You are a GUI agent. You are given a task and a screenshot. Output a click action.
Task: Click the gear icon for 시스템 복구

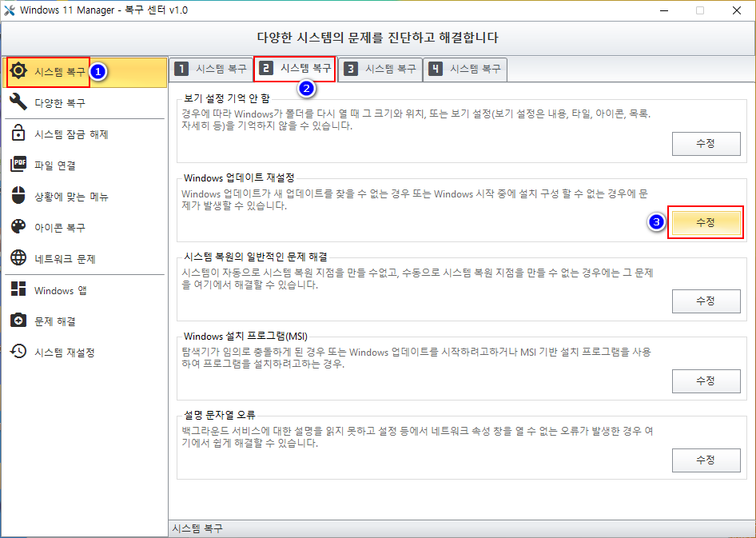tap(18, 71)
